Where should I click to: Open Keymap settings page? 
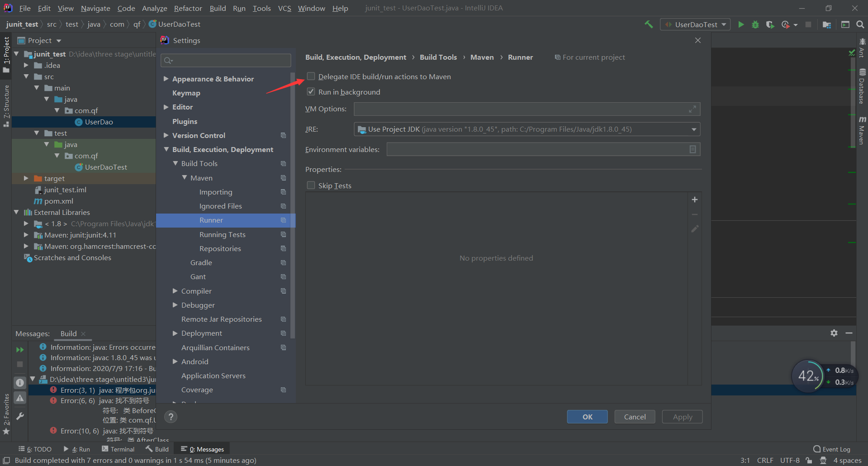(186, 93)
